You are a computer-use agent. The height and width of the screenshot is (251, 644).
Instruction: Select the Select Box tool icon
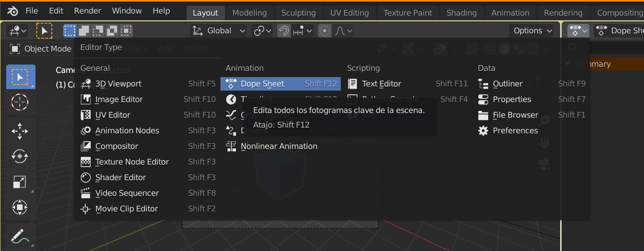[20, 77]
